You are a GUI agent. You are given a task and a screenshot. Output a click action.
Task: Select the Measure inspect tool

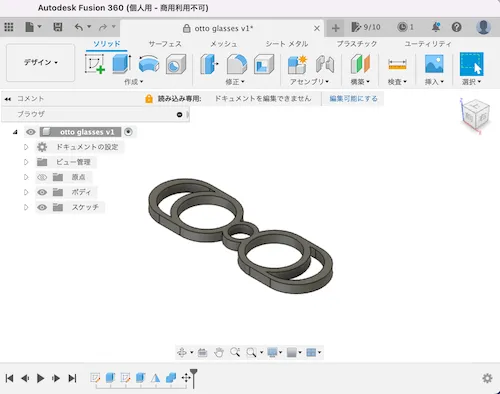(397, 64)
